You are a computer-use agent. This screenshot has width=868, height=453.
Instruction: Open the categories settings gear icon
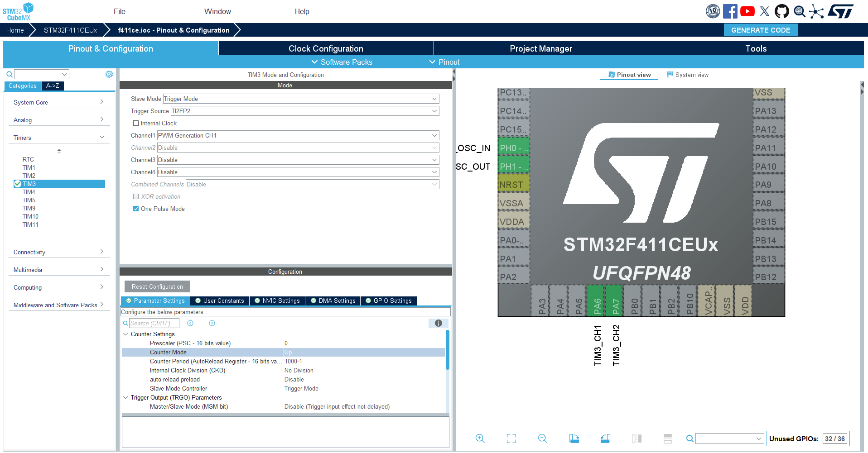[x=109, y=74]
